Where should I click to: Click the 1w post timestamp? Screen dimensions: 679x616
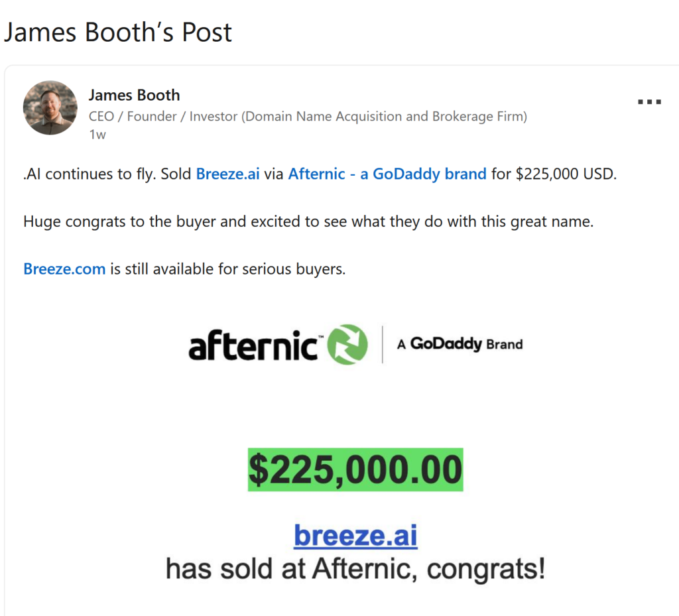pos(97,135)
